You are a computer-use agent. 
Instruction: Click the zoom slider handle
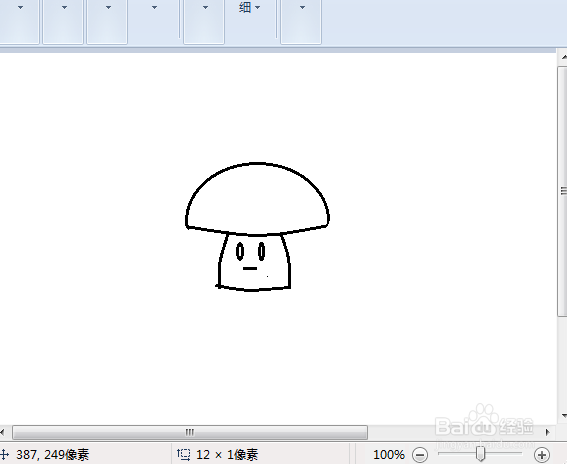481,454
